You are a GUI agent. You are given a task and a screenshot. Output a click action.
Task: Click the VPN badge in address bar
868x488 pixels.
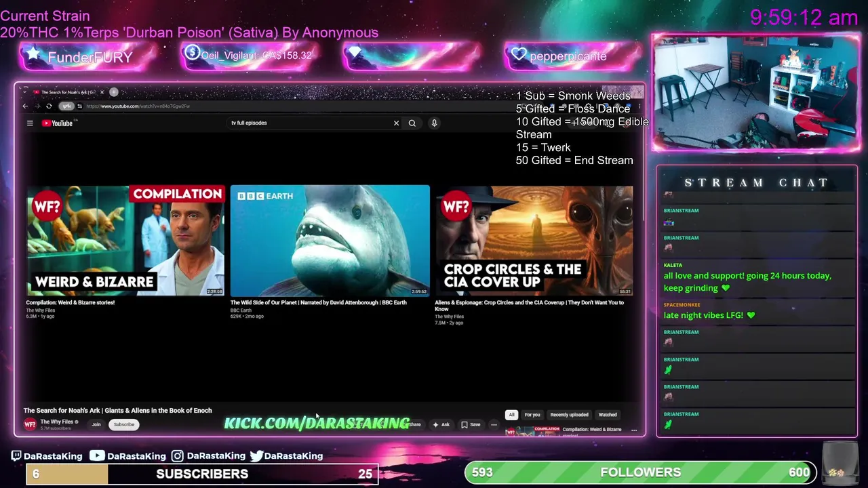click(66, 106)
